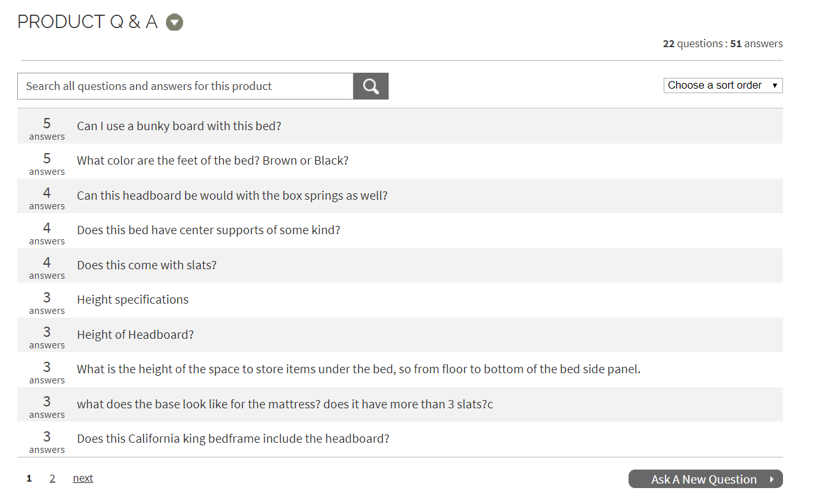Open the center supports question
This screenshot has height=504, width=813.
[x=208, y=230]
